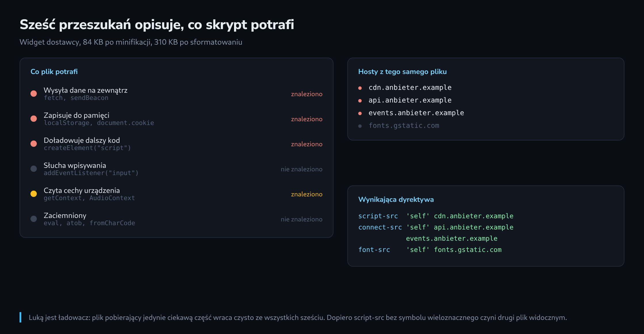Viewport: 644px width, 334px height.
Task: Select the heading Hosty z tego samego pliku
Action: pos(402,72)
